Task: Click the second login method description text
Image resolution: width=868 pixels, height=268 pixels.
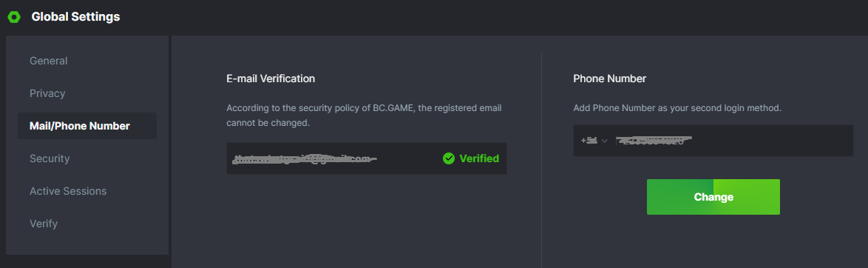Action: (677, 108)
